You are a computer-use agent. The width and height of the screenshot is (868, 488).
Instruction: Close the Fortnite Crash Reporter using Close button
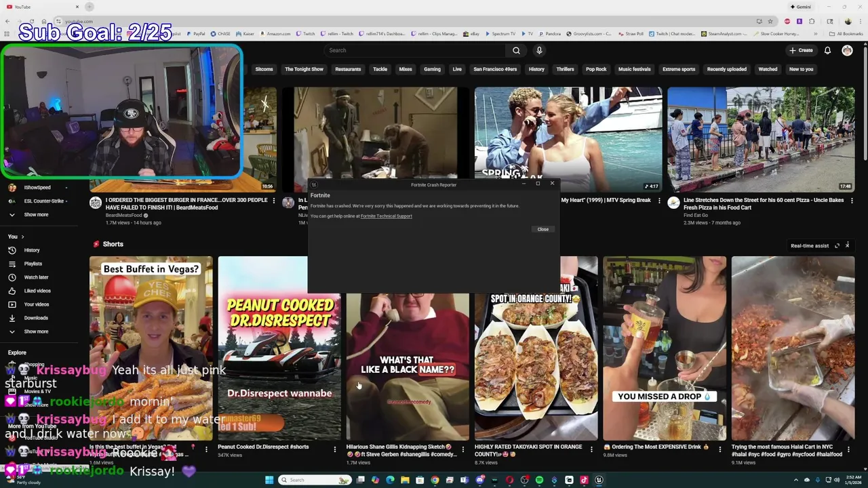[543, 229]
